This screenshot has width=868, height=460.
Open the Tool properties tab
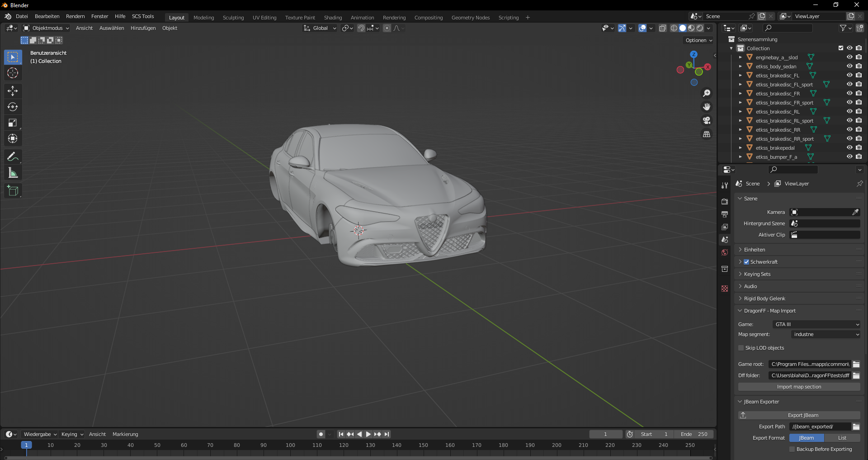pyautogui.click(x=725, y=185)
